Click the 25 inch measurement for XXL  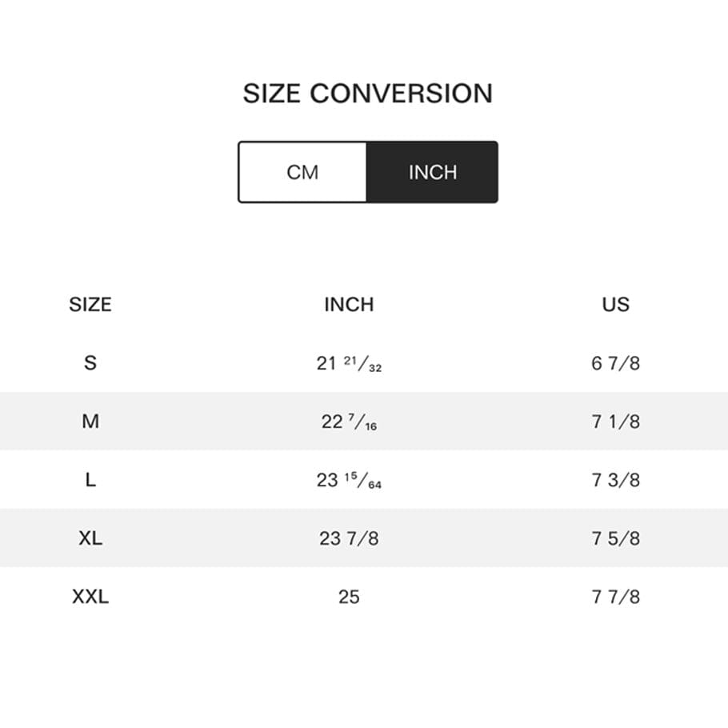tap(349, 597)
